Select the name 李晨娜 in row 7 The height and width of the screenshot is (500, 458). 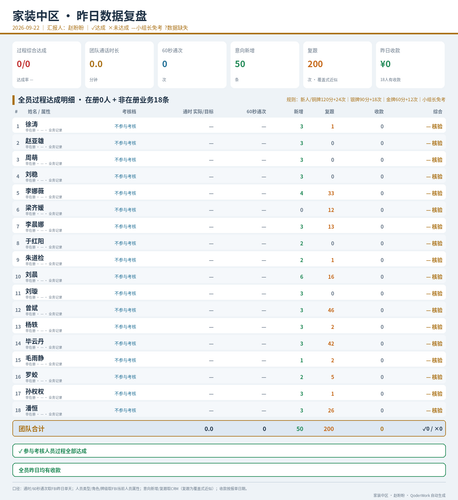[x=35, y=224]
